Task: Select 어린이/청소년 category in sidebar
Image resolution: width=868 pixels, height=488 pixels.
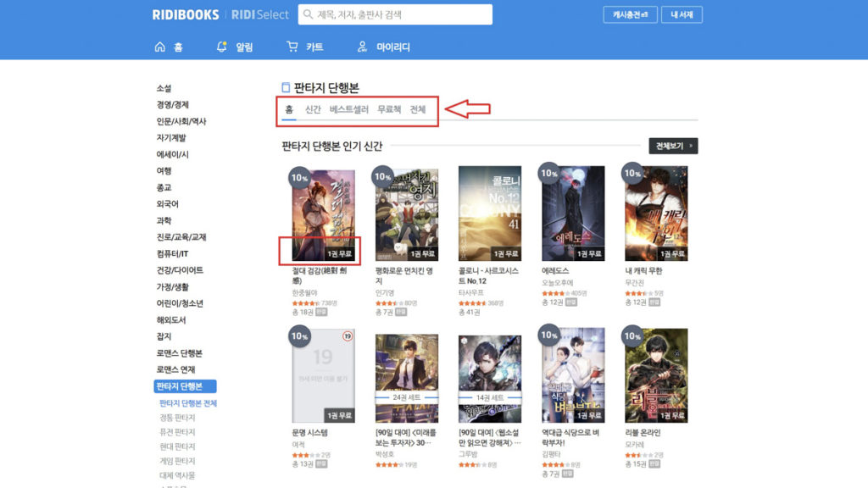Action: (180, 303)
